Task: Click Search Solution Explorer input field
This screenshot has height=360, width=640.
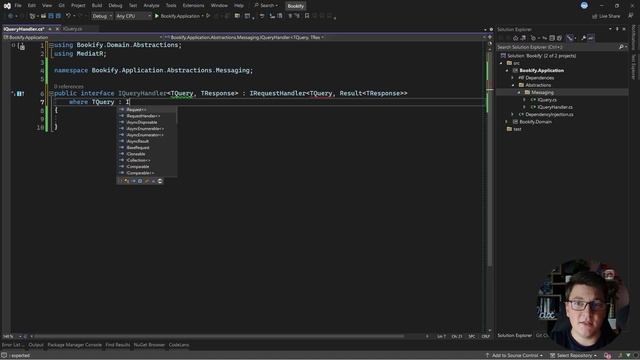Action: 557,47
